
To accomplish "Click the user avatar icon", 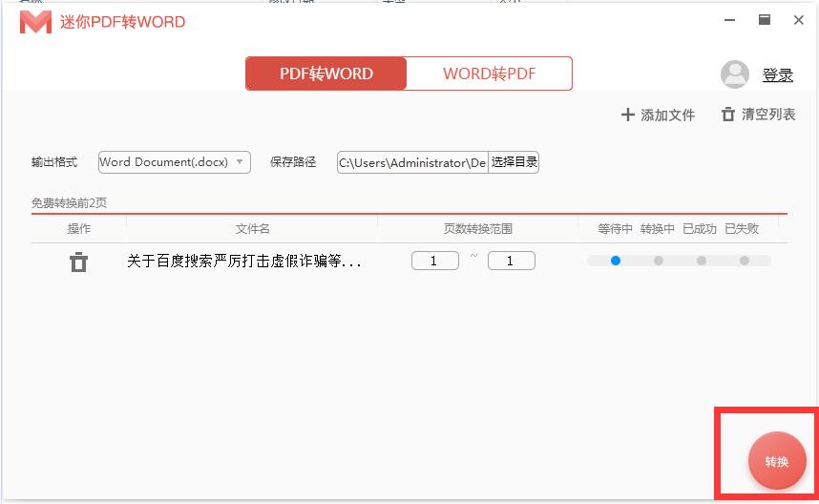I will click(x=735, y=74).
